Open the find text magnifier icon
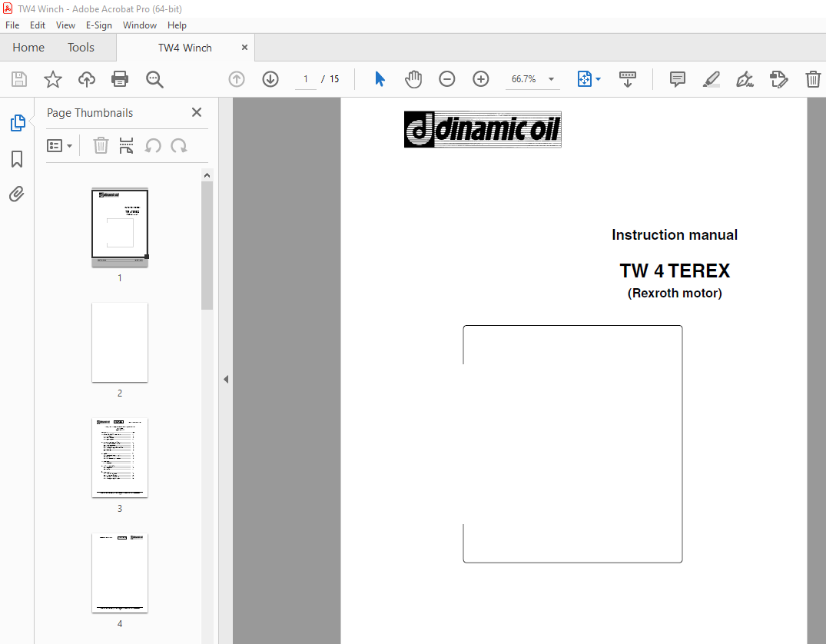The height and width of the screenshot is (644, 826). (154, 79)
